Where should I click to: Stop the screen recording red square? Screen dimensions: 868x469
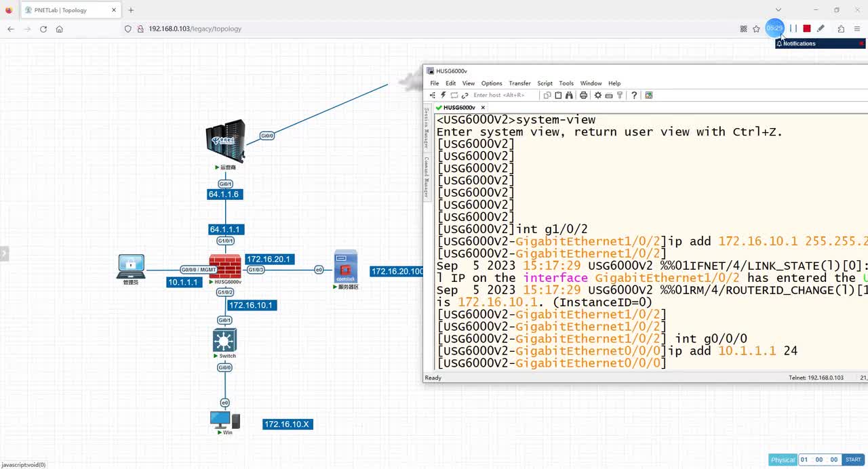807,28
